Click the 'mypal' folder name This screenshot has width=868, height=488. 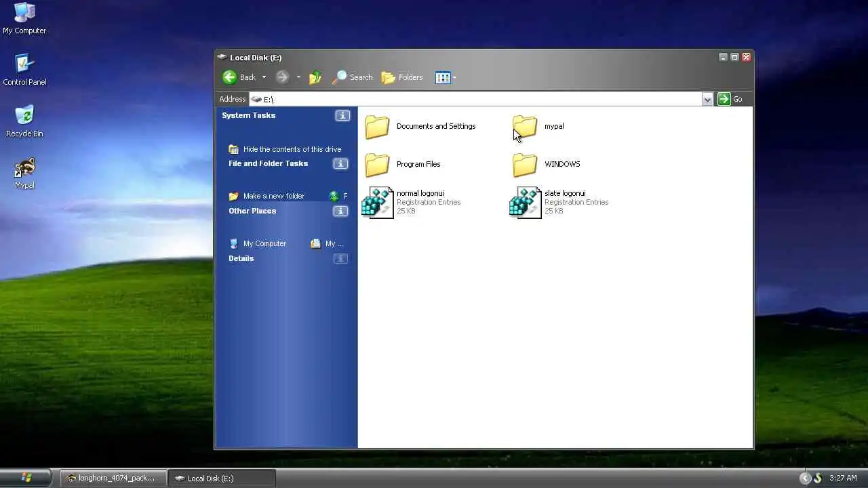(x=554, y=126)
